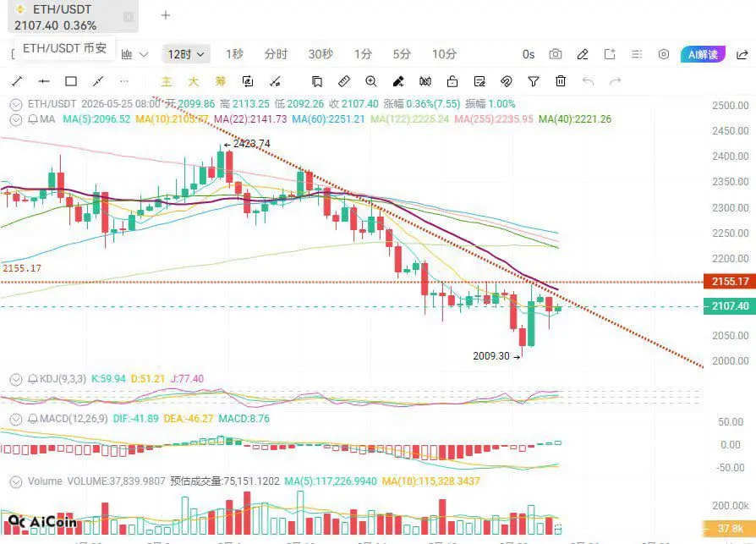Select the ruler measure tool
Image resolution: width=756 pixels, height=544 pixels.
coord(344,81)
